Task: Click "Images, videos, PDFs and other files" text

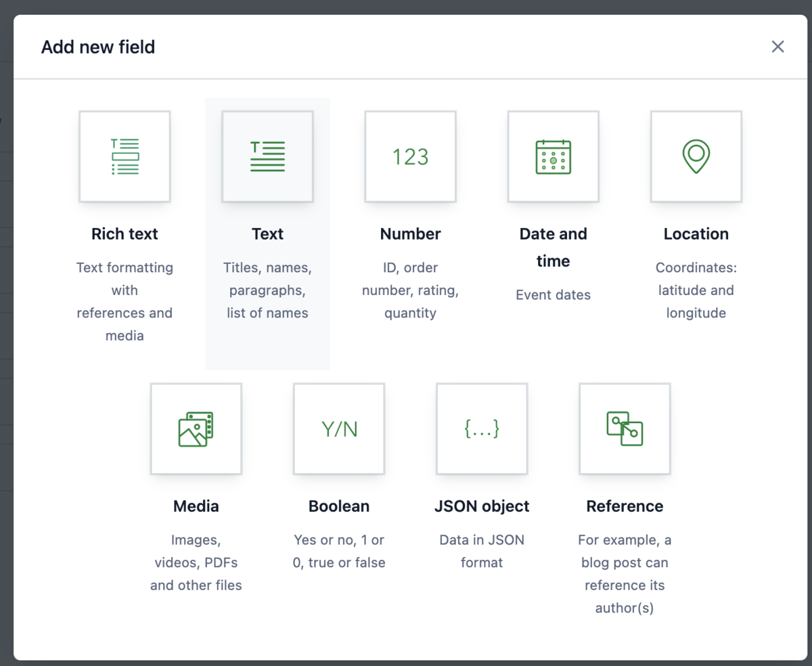Action: click(196, 562)
